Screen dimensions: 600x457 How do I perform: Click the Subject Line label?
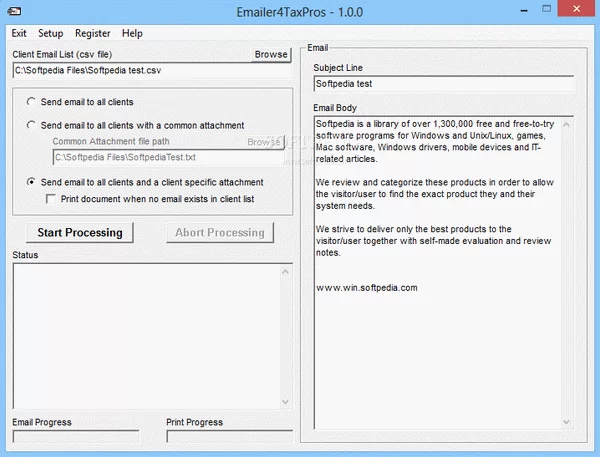pos(338,68)
